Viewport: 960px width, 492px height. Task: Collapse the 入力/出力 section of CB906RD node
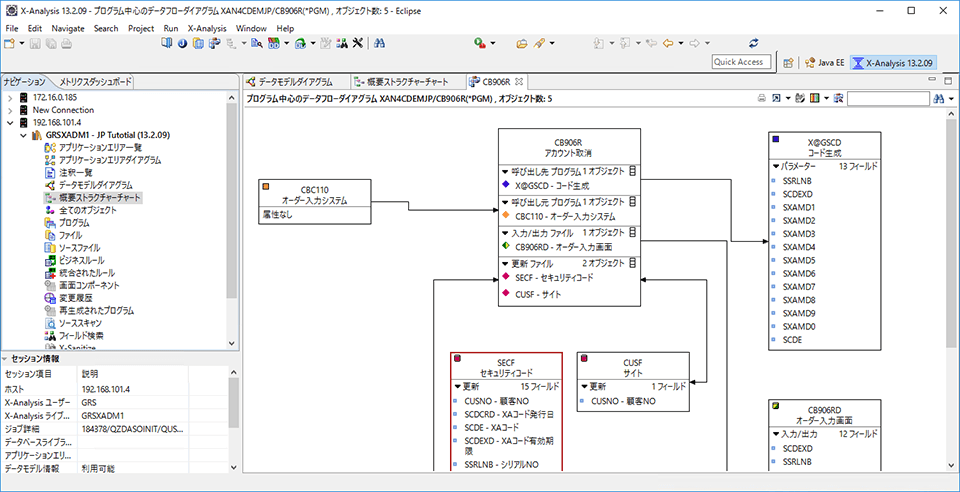[775, 433]
